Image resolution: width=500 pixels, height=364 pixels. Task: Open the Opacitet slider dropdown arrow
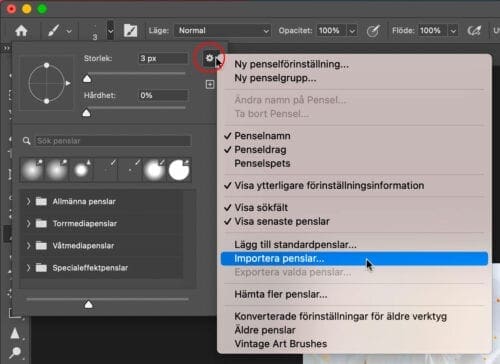coord(352,31)
